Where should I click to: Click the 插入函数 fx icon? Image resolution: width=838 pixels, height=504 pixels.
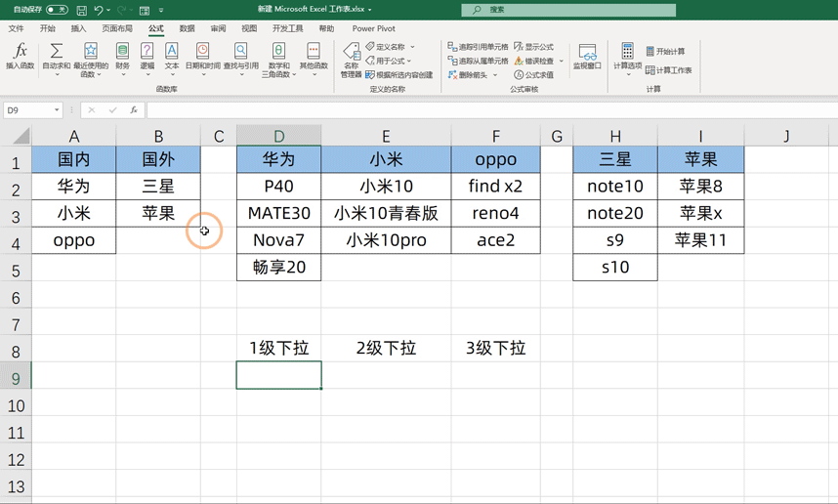(20, 51)
